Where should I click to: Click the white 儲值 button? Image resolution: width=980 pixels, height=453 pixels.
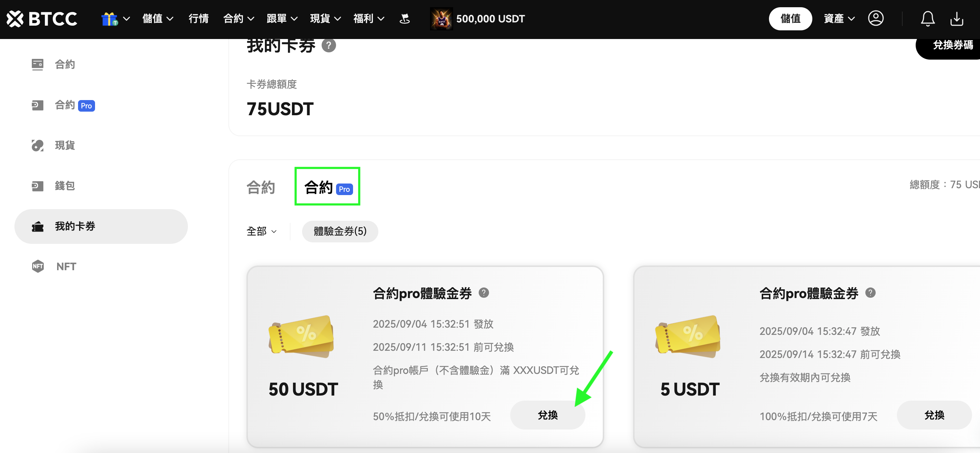coord(790,19)
